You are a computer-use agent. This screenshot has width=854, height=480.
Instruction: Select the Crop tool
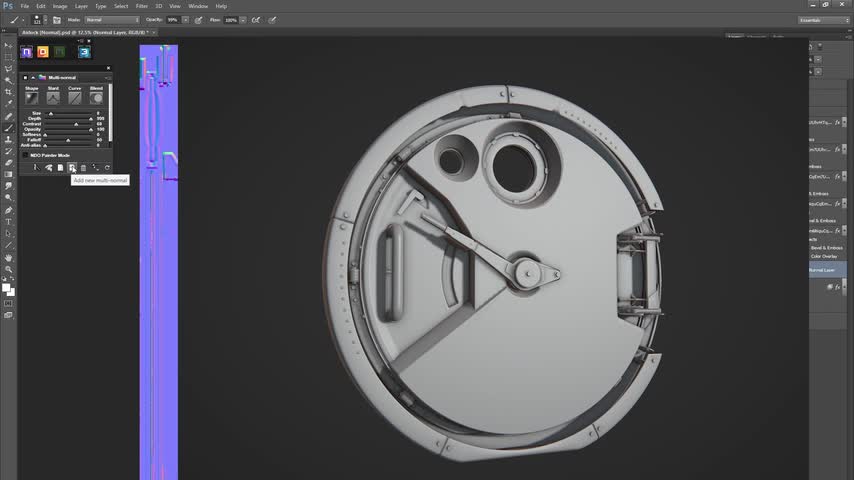[x=8, y=92]
